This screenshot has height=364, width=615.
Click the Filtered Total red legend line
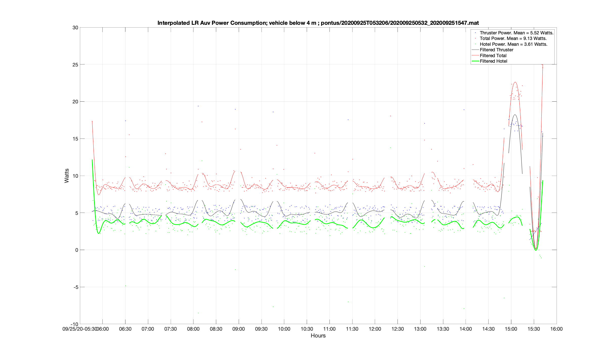tap(475, 55)
